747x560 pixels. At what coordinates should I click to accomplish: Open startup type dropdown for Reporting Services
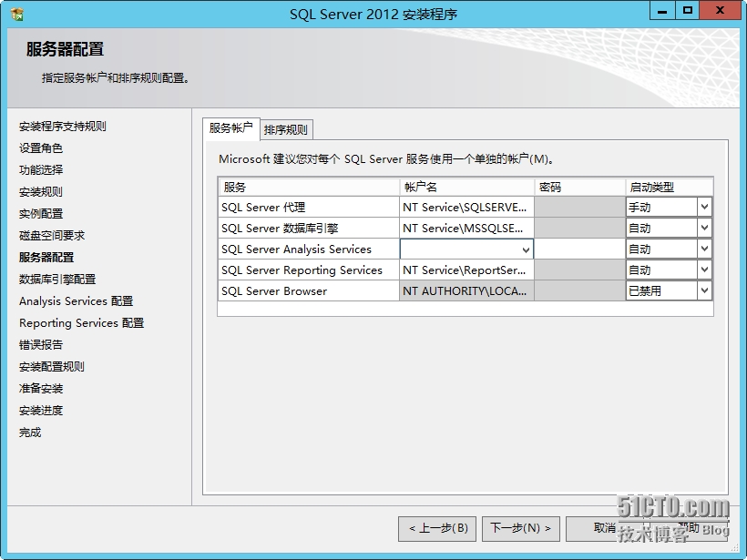pos(704,270)
